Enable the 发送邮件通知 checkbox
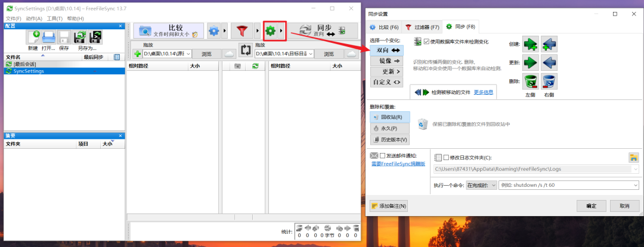This screenshot has width=644, height=247. click(x=383, y=156)
